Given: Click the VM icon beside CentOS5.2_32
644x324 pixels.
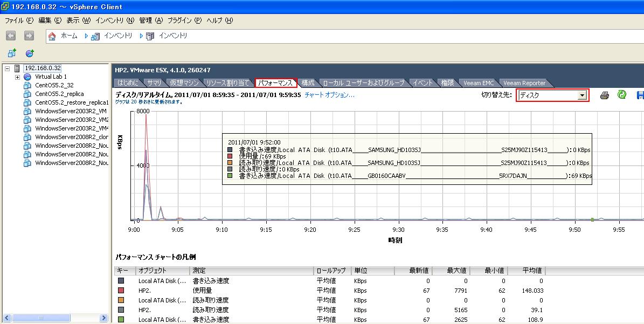Looking at the screenshot, I should (x=27, y=85).
